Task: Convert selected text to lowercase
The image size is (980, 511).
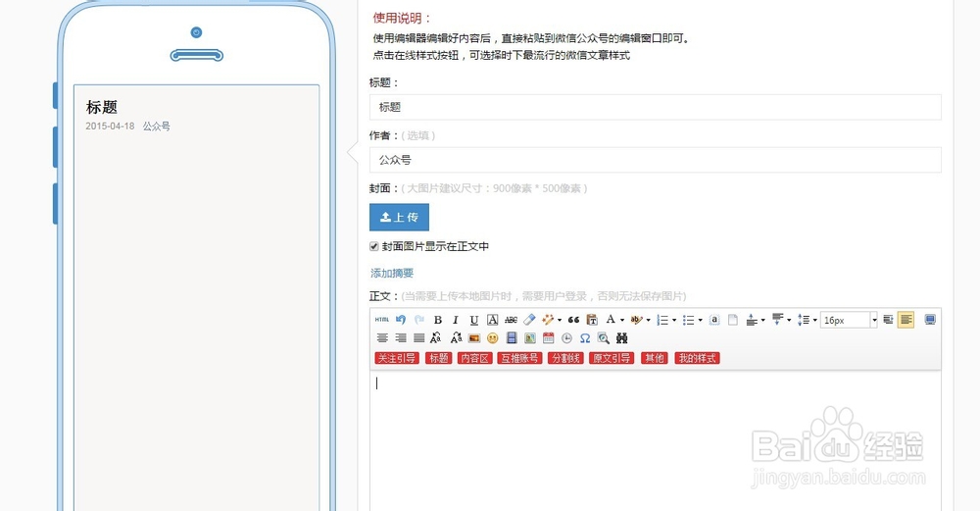Action: (457, 337)
